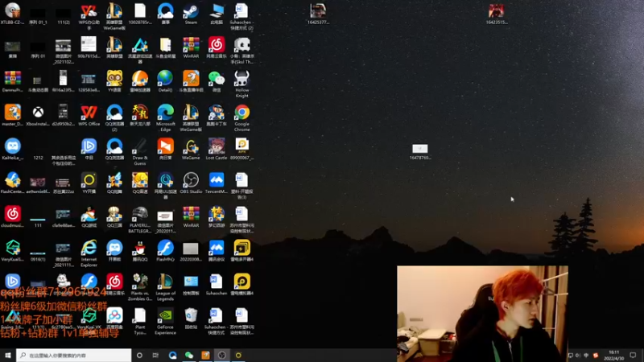
Task: Switch to WeChat in the taskbar
Action: (189, 355)
